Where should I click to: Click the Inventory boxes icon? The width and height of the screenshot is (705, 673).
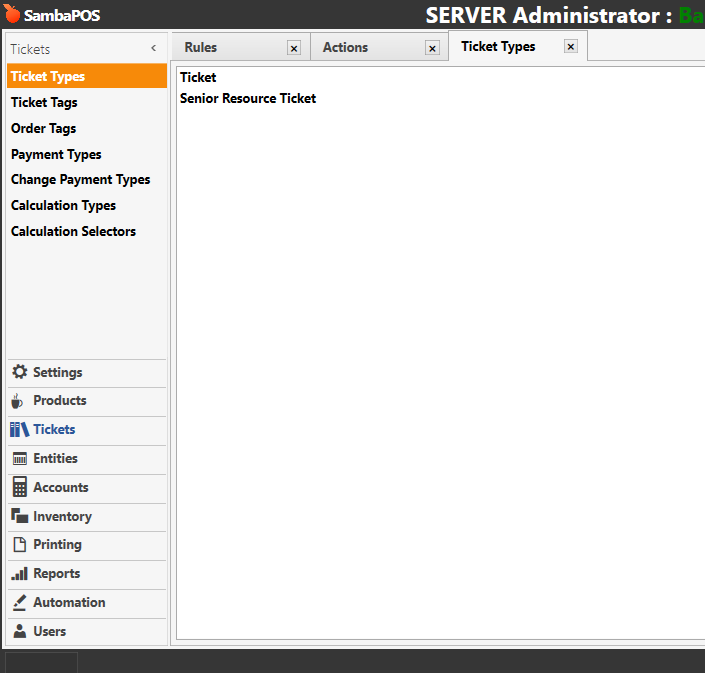19,516
